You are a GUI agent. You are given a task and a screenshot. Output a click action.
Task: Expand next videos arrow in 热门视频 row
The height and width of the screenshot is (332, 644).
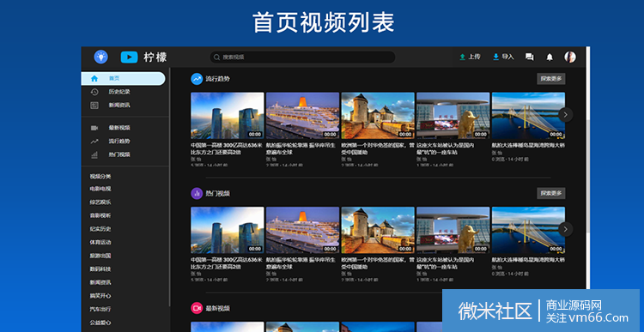(566, 229)
